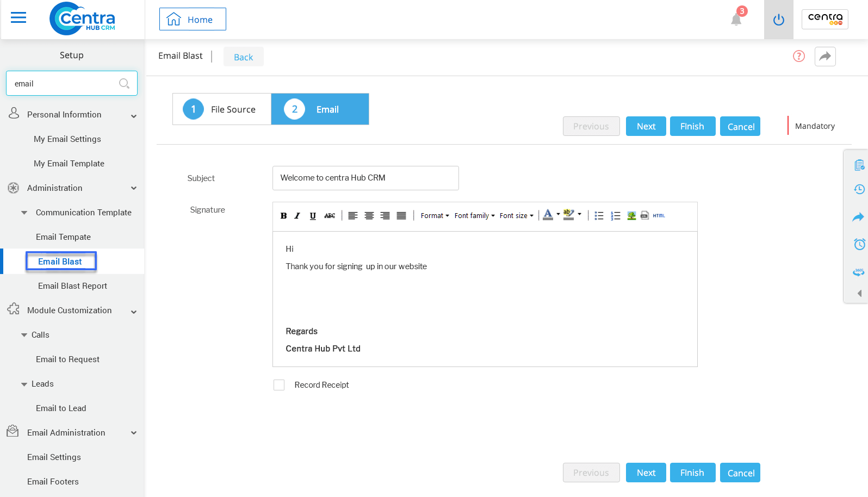Open the notifications bell
The height and width of the screenshot is (497, 868).
[x=736, y=20]
